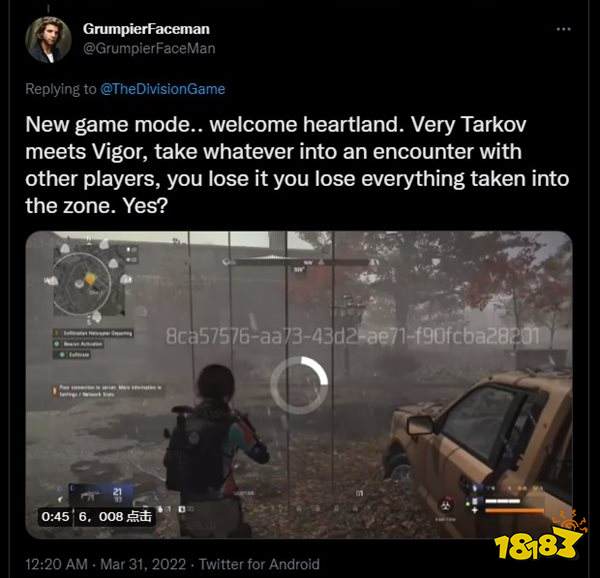The image size is (600, 578).
Task: Click the circular loading spinner in video
Action: click(x=299, y=385)
